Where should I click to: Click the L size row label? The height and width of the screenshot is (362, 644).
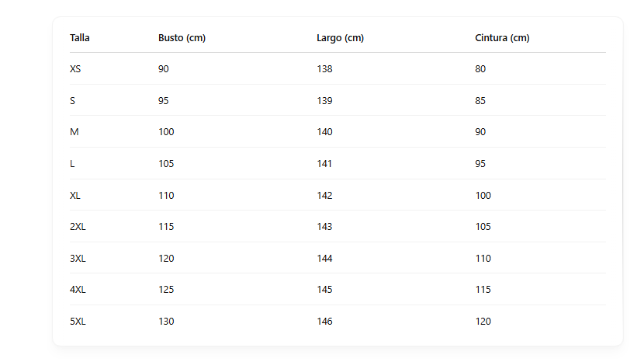pyautogui.click(x=72, y=163)
